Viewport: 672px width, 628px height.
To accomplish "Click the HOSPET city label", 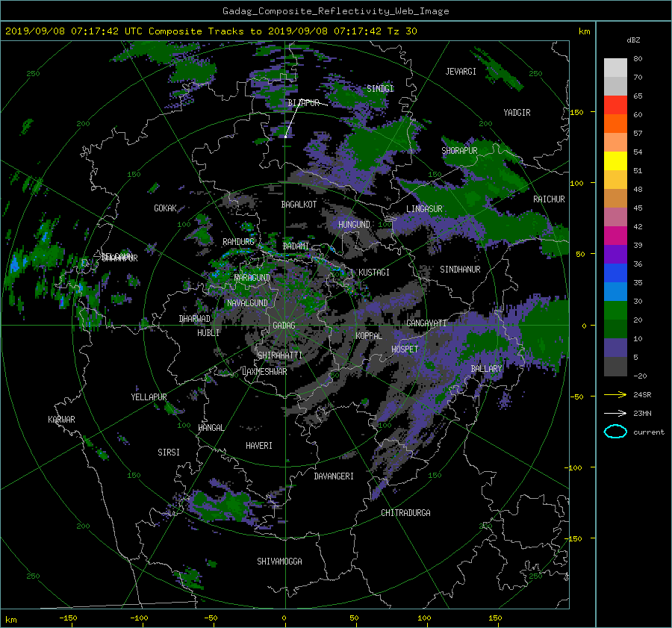I will pyautogui.click(x=405, y=349).
